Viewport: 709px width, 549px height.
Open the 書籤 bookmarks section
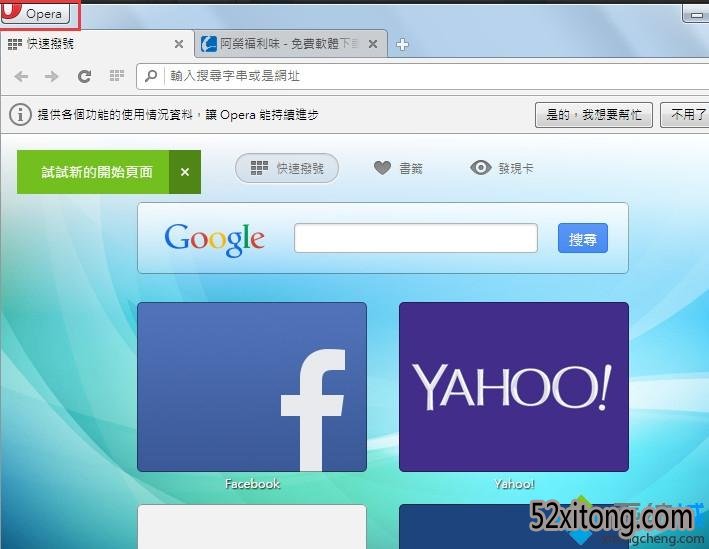click(398, 168)
